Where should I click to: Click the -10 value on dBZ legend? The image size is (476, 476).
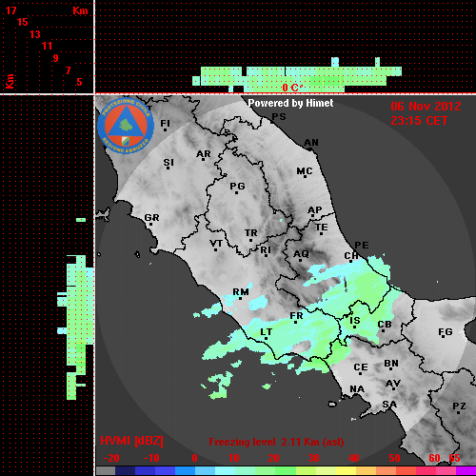tap(151, 458)
